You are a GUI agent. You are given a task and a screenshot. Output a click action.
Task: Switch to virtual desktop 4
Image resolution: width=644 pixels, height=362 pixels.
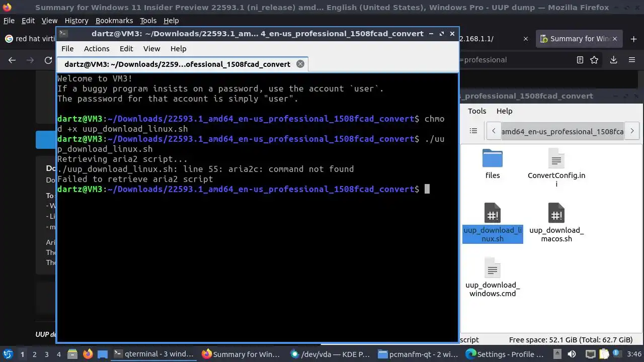pyautogui.click(x=58, y=354)
